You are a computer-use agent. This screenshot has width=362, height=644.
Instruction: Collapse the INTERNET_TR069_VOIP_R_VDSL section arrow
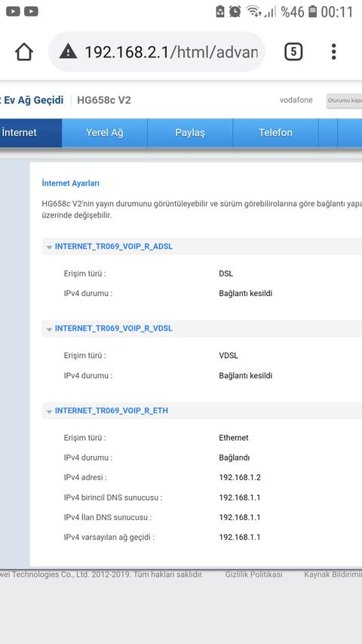(49, 329)
